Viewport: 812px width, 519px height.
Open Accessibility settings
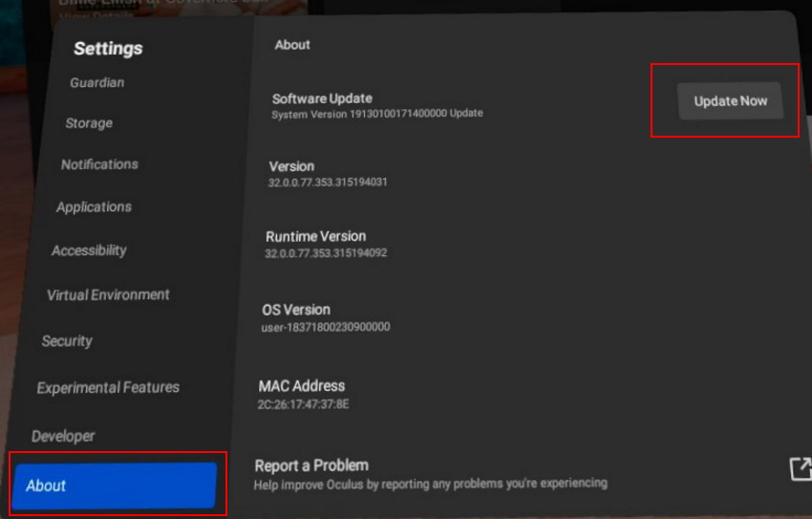click(x=89, y=250)
